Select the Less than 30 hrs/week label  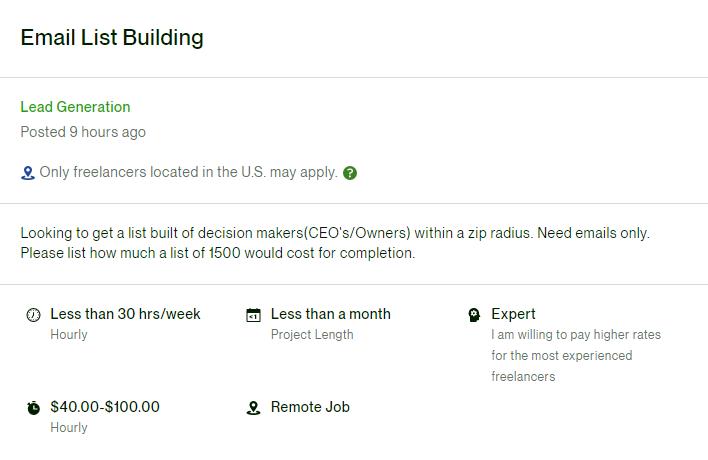125,314
